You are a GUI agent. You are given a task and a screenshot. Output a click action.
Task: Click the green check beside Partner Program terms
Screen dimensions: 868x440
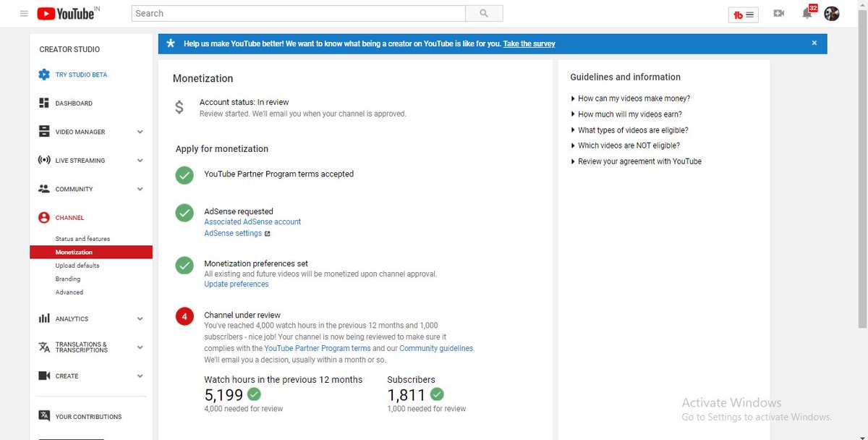pyautogui.click(x=184, y=174)
